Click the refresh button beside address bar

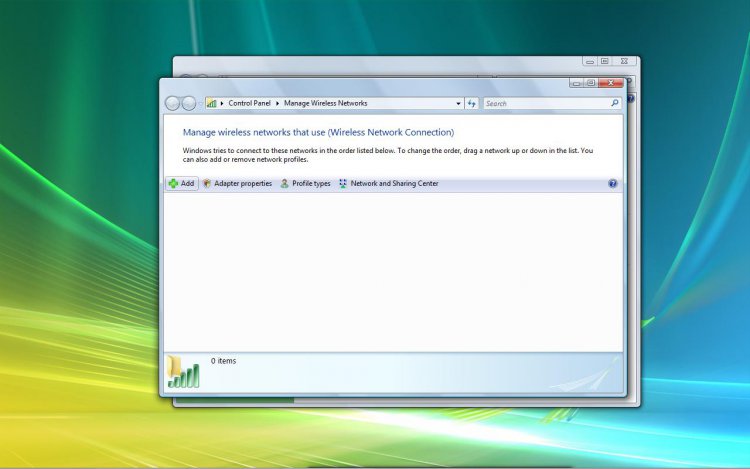[x=472, y=103]
